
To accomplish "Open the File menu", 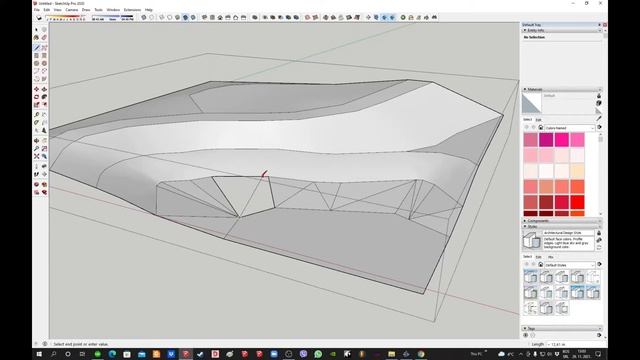I will [37, 10].
